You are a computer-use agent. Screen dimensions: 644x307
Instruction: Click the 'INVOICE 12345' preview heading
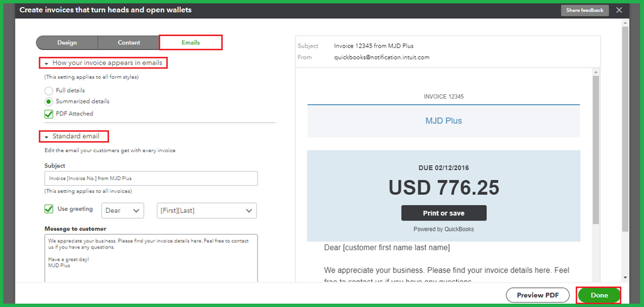point(443,97)
